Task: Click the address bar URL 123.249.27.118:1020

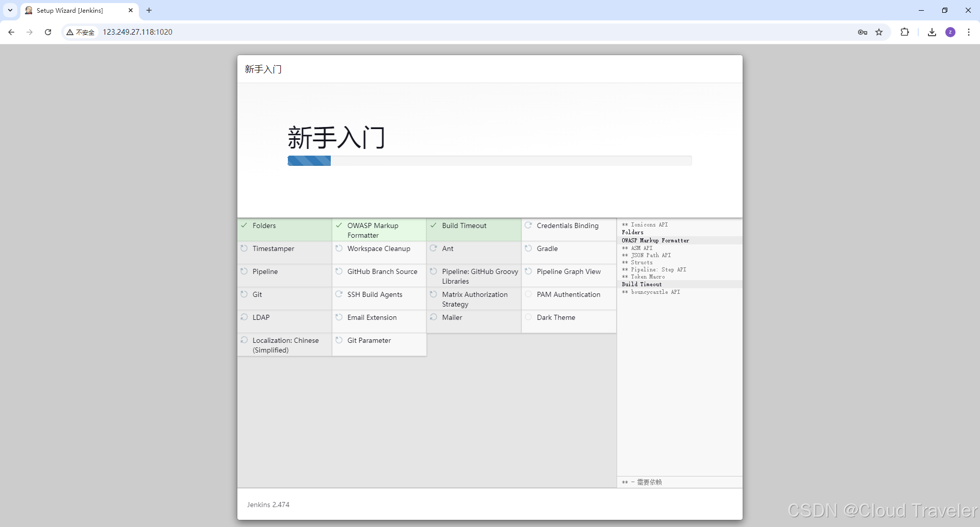Action: click(x=138, y=32)
